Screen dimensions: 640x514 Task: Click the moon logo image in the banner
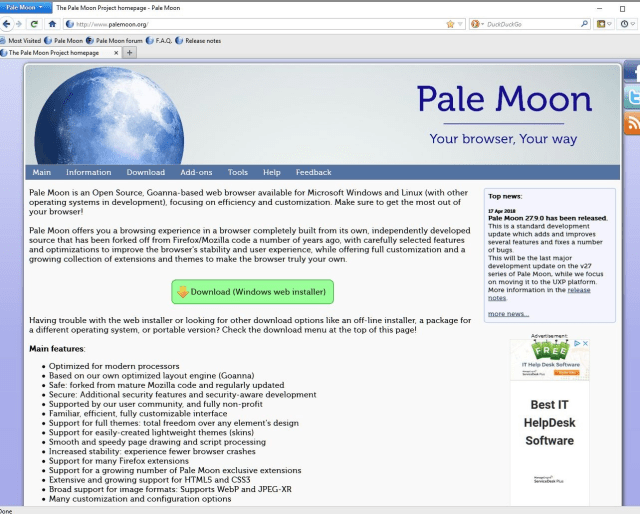point(109,116)
